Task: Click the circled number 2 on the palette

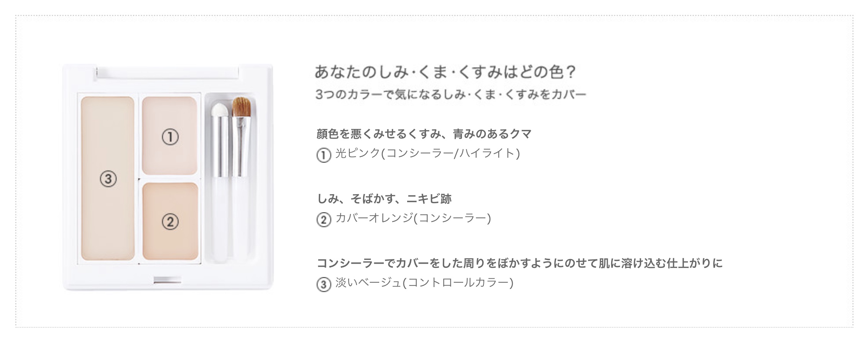Action: (x=170, y=222)
